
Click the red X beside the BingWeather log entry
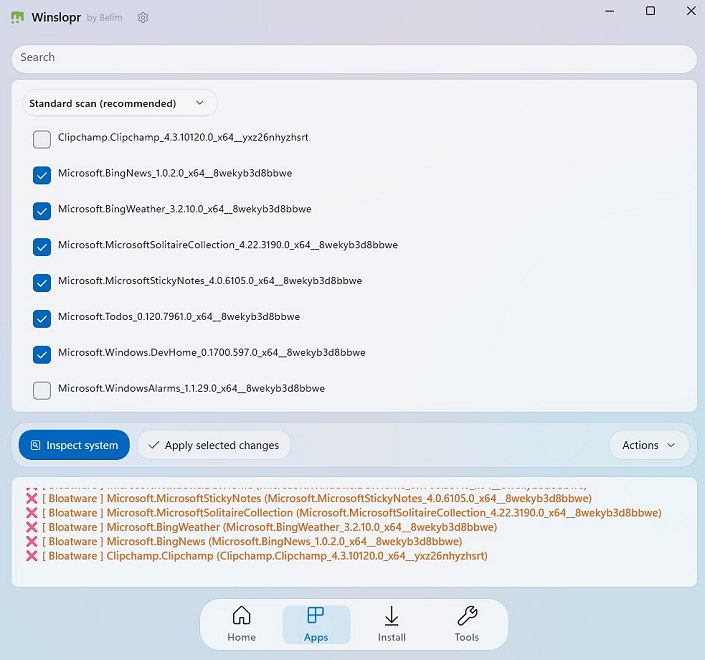click(31, 527)
